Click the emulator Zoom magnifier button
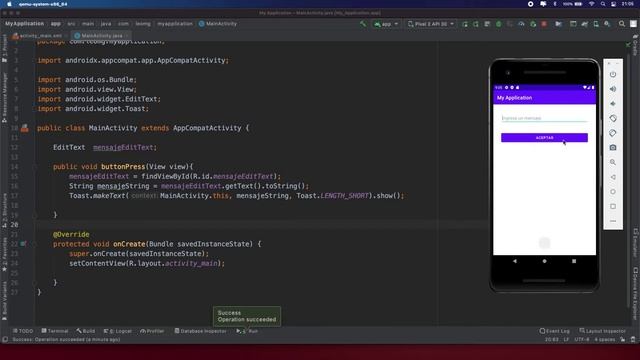Viewport: 640px width, 360px height. click(613, 162)
